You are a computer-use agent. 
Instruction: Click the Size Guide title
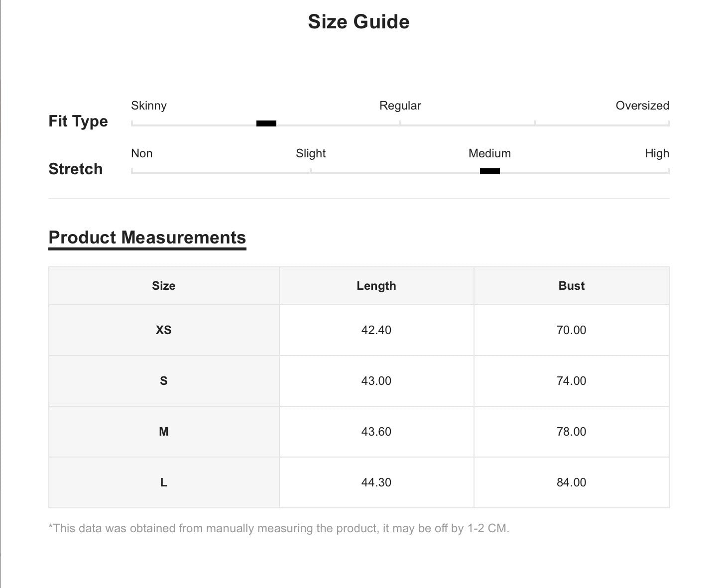[358, 21]
